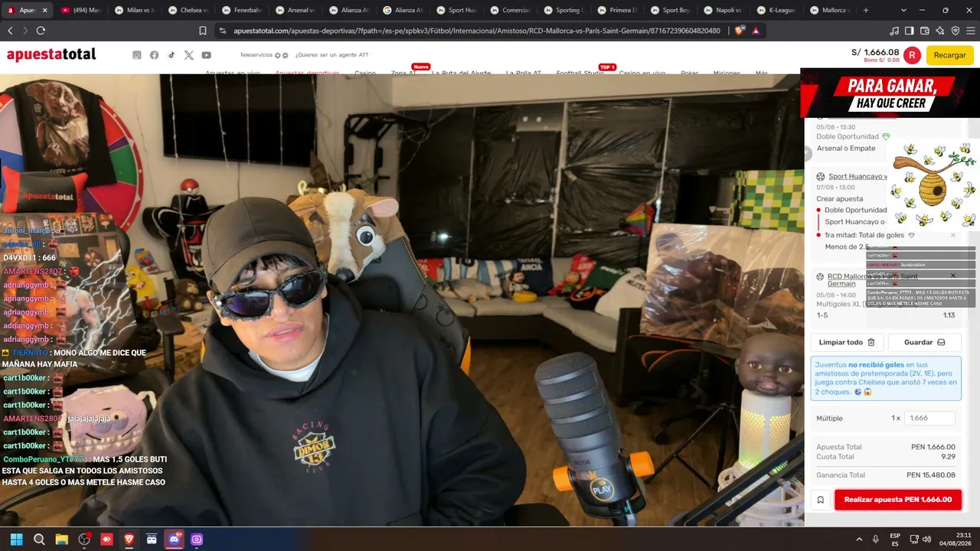Collapse the betslip panel arrow
The height and width of the screenshot is (551, 980).
click(807, 154)
